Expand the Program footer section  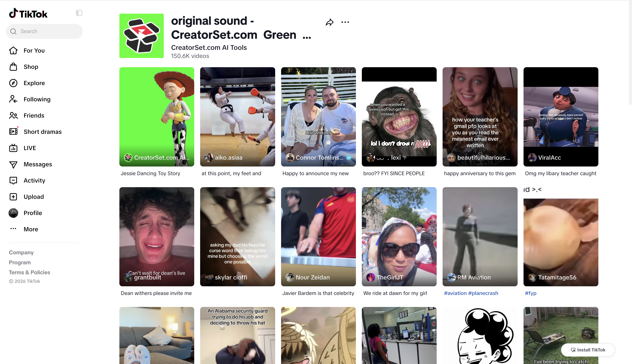click(x=20, y=262)
